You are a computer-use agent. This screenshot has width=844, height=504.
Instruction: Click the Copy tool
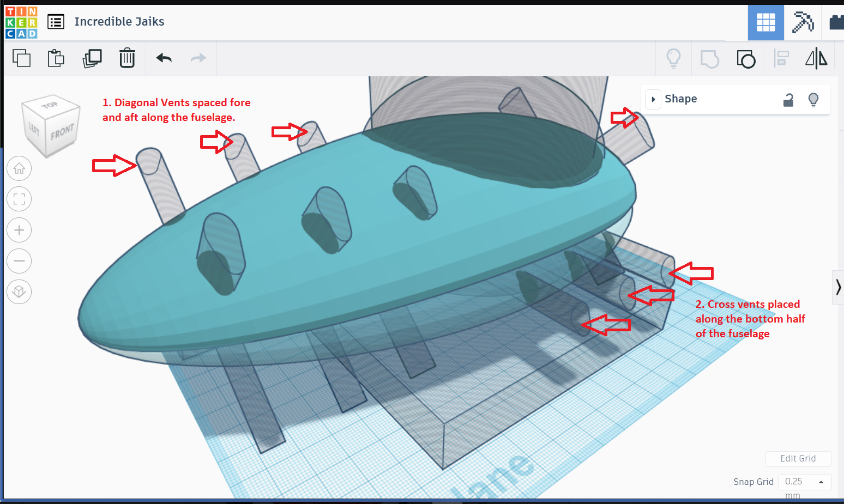point(21,58)
